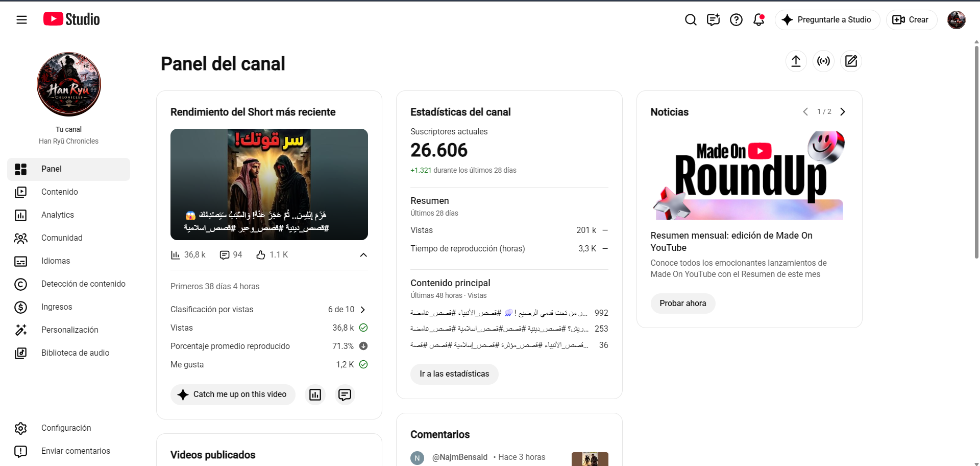Open the hamburger navigation menu
Screen dimensions: 980x466
[x=21, y=20]
